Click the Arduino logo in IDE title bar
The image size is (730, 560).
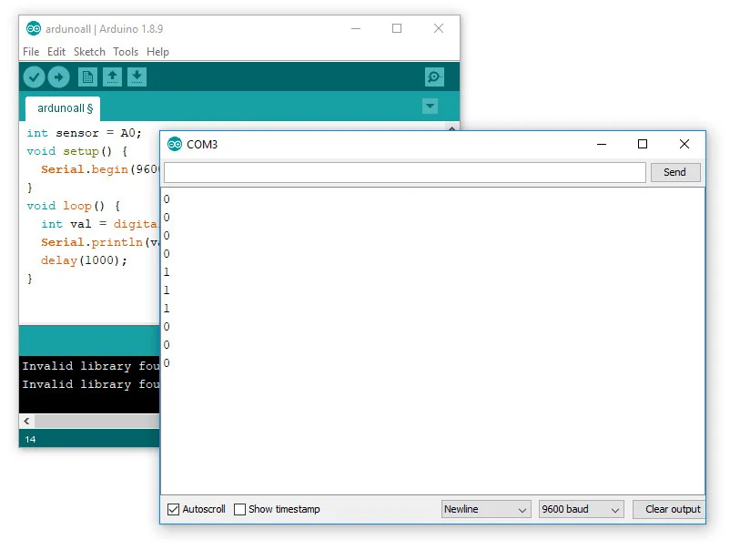pyautogui.click(x=34, y=28)
